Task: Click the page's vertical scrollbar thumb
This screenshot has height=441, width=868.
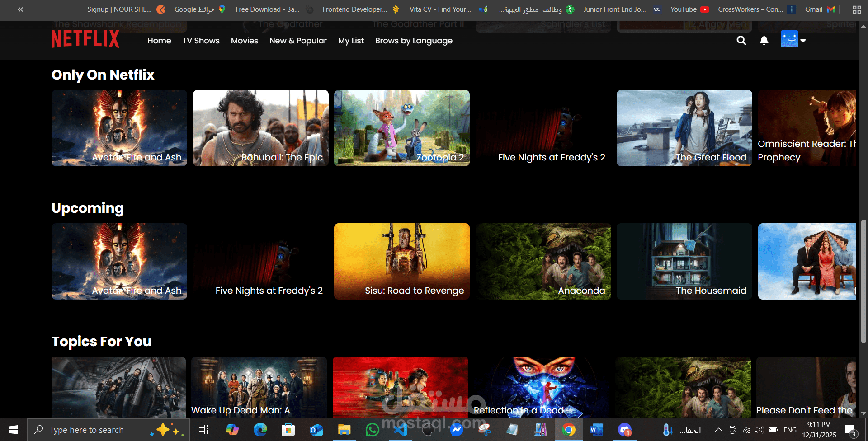Action: 863,281
